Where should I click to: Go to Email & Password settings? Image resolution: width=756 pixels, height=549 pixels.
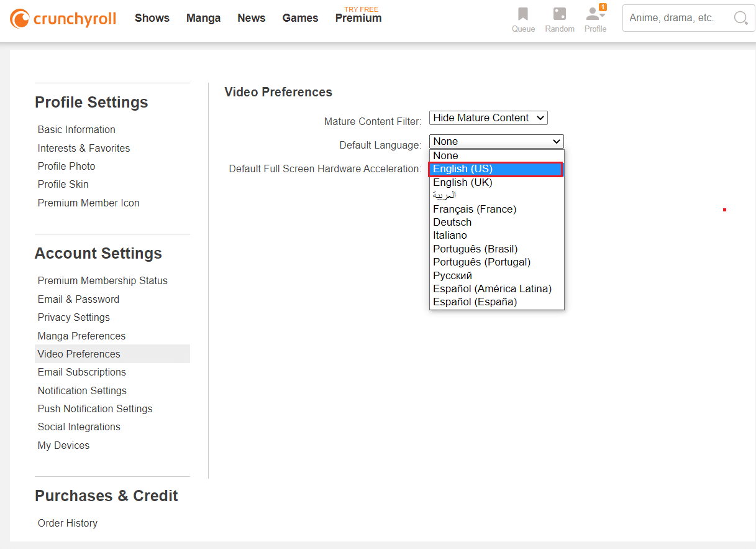point(78,299)
